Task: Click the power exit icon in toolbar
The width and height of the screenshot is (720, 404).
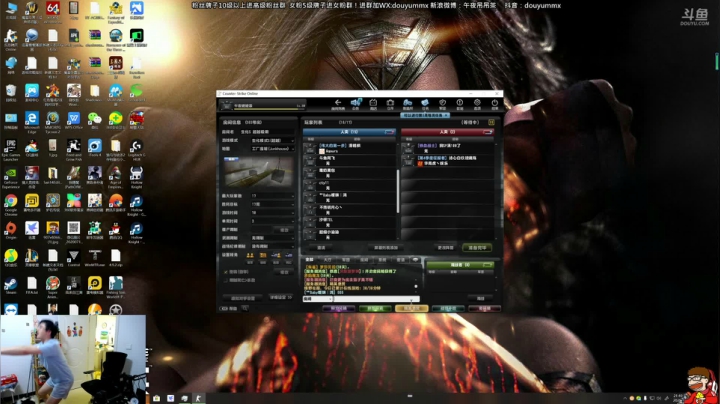Action: click(495, 103)
